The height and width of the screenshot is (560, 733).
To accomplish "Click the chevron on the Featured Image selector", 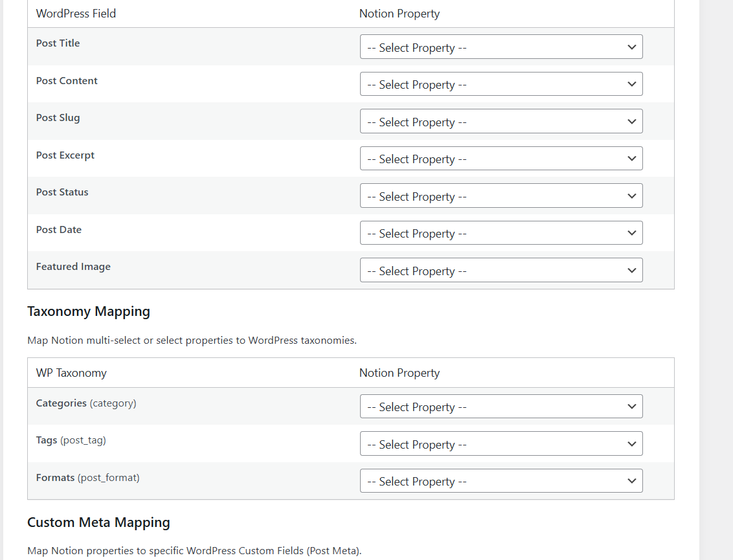I will pos(631,270).
